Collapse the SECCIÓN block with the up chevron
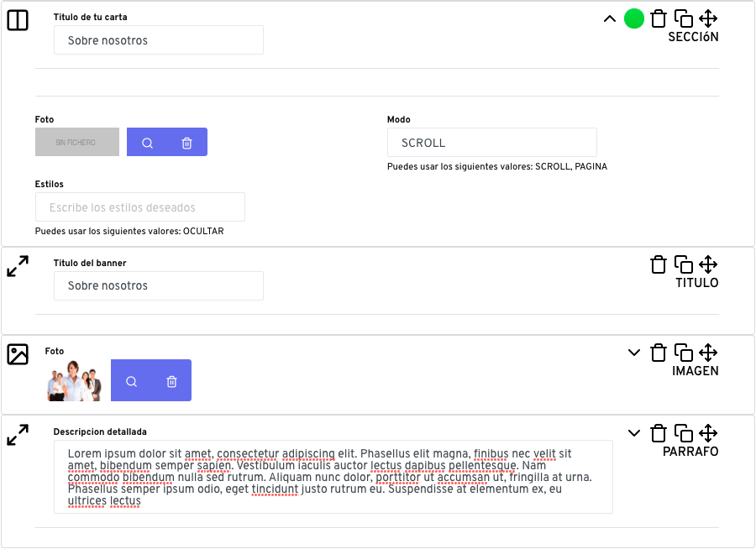 [x=610, y=18]
